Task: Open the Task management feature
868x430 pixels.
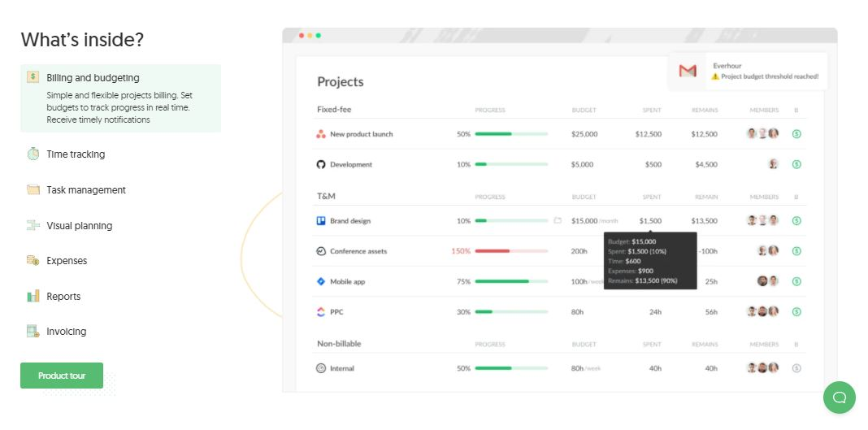Action: click(x=86, y=190)
